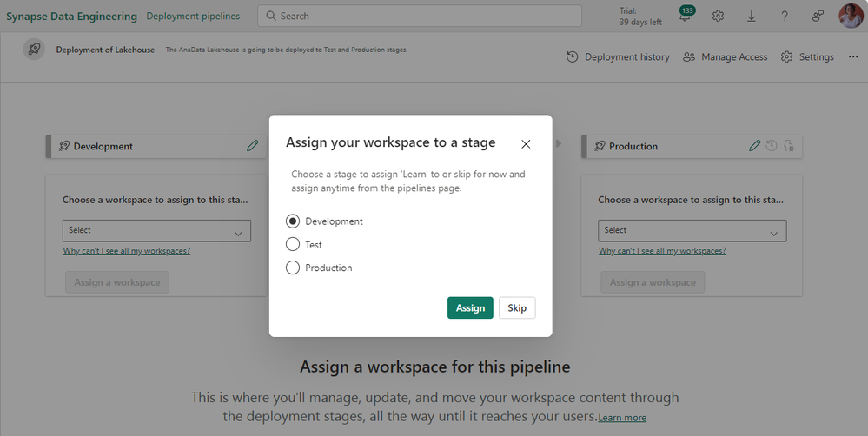868x436 pixels.
Task: Open Production's Why can't I see all my workspaces link
Action: pyautogui.click(x=662, y=251)
